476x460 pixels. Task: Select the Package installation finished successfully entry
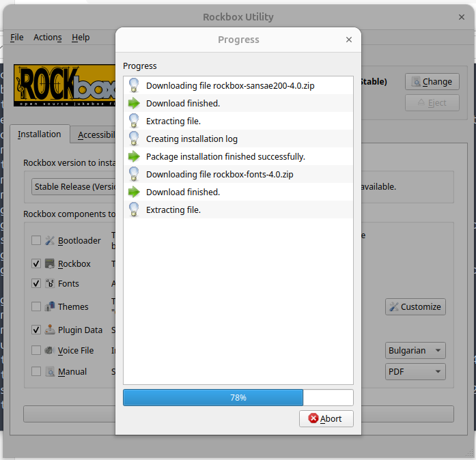click(x=238, y=156)
